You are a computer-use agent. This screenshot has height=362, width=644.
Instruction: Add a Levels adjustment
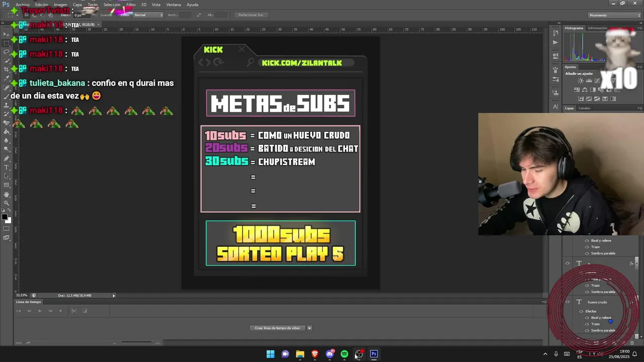pos(589,81)
